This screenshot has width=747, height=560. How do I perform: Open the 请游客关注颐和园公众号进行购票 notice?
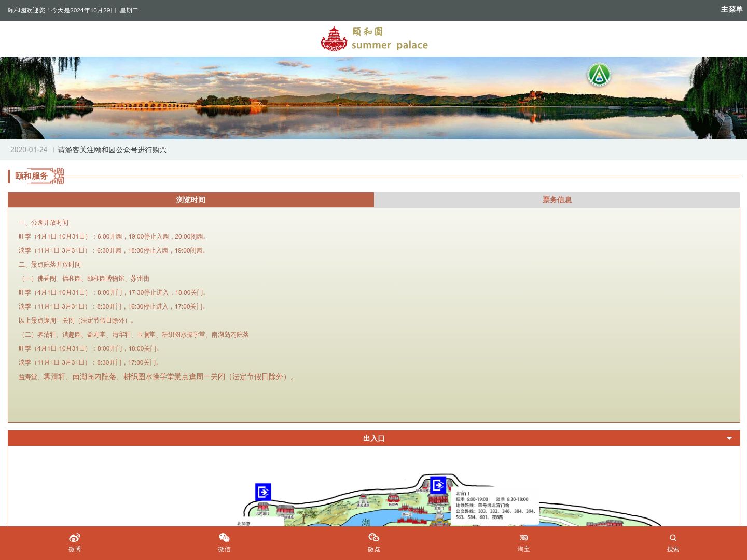click(112, 150)
